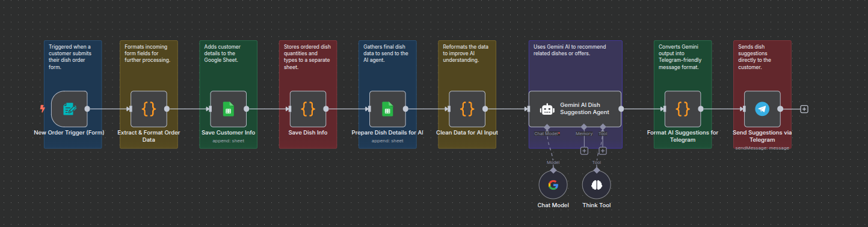Screen dimensions: 868x227
Task: Click 'append: sheet' subtitle under Save Customer Info
Action: tap(228, 141)
